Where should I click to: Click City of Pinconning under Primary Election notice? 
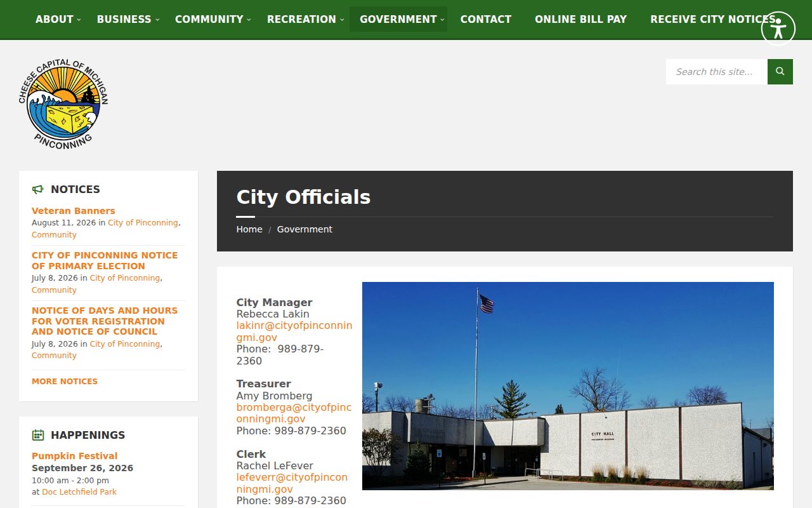click(x=125, y=278)
